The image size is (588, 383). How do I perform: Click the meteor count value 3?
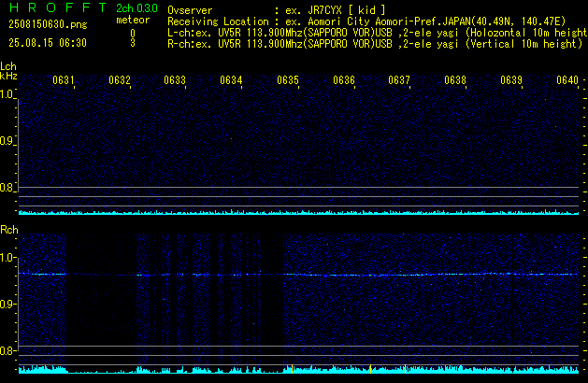(x=133, y=43)
